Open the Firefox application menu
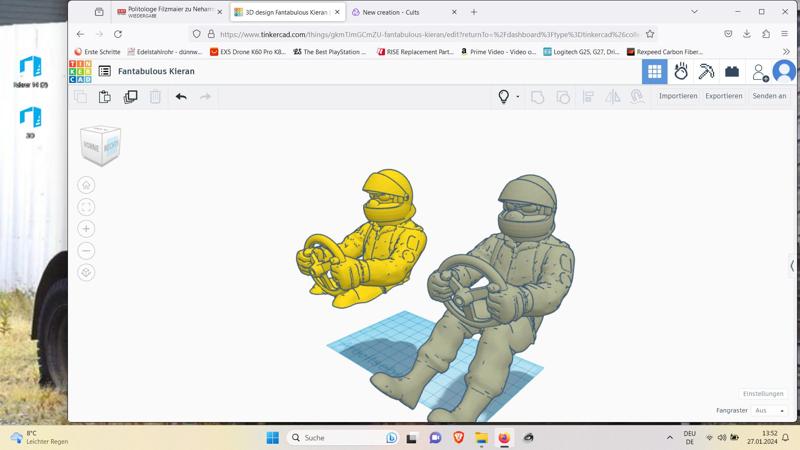Screen dimensions: 800x450 point(785,34)
